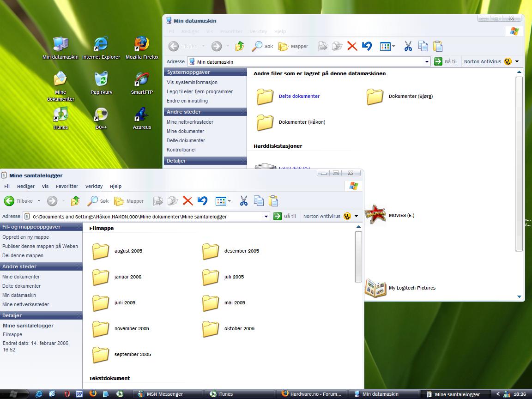The image size is (532, 399).
Task: Open the address bar dropdown in Mine samtalelogger
Action: point(266,216)
